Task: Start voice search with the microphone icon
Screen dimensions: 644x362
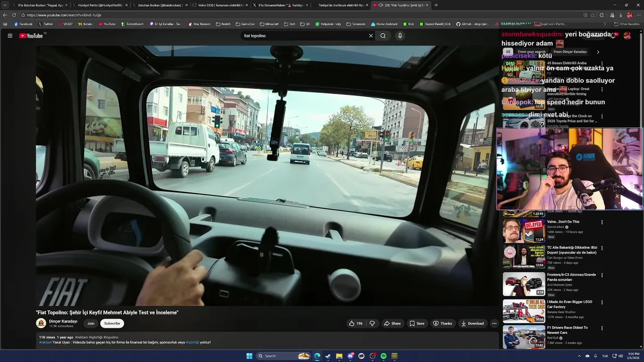Action: point(400,36)
